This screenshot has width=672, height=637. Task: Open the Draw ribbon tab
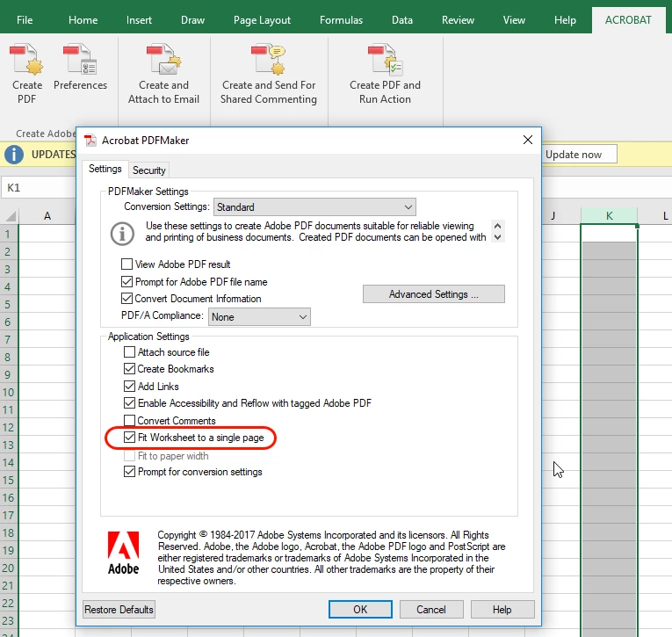click(193, 19)
